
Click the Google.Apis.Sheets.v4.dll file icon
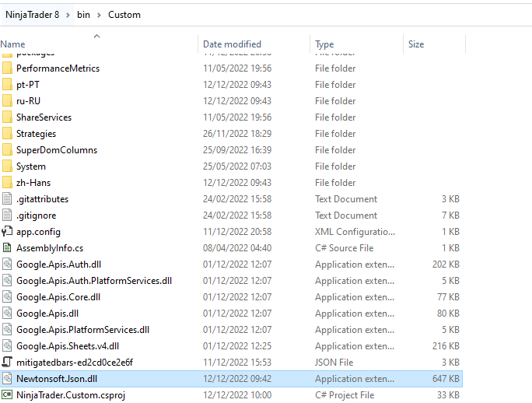(7, 345)
